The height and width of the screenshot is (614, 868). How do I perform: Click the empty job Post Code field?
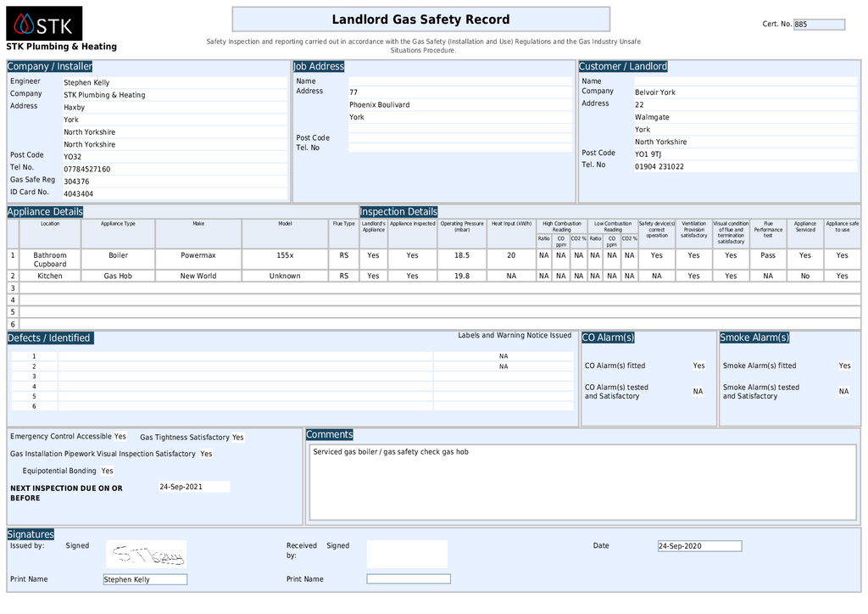[460, 138]
